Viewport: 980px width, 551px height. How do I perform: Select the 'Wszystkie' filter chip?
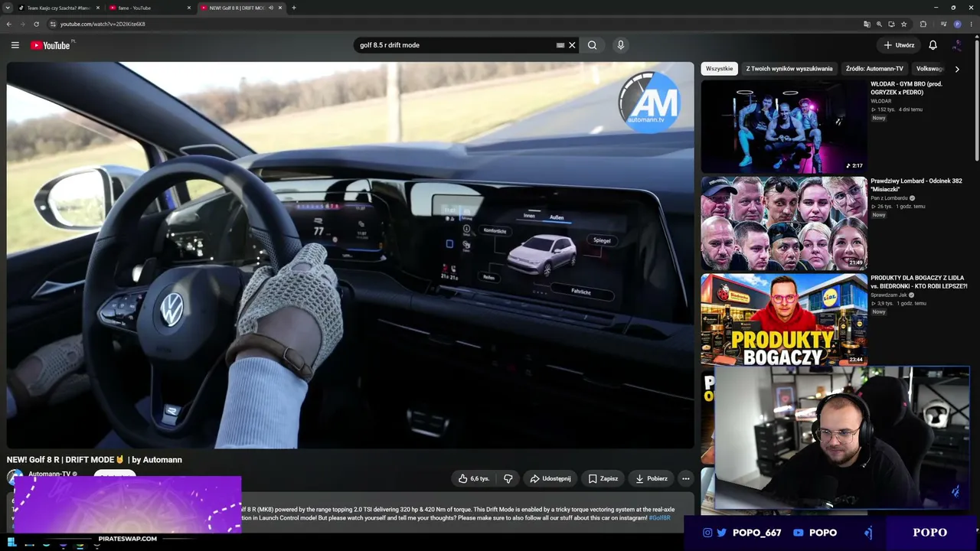[x=720, y=69]
